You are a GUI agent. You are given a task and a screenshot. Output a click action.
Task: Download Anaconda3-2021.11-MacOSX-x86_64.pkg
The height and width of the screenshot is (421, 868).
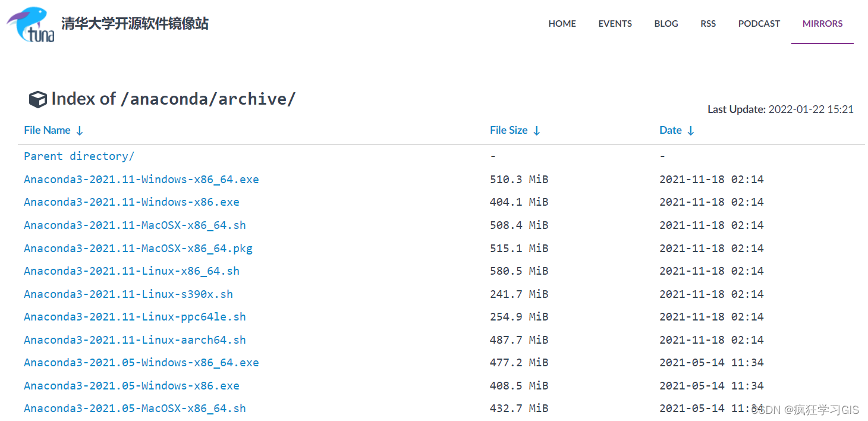[138, 248]
